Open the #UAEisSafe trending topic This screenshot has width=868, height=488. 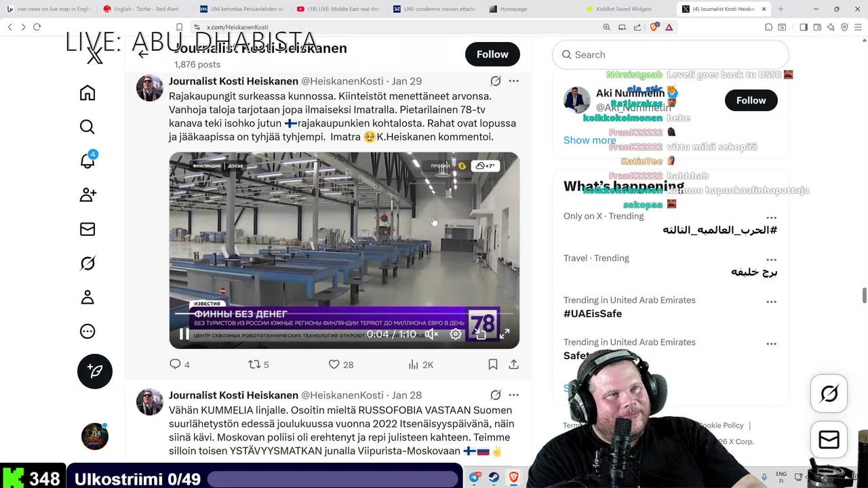pos(593,314)
